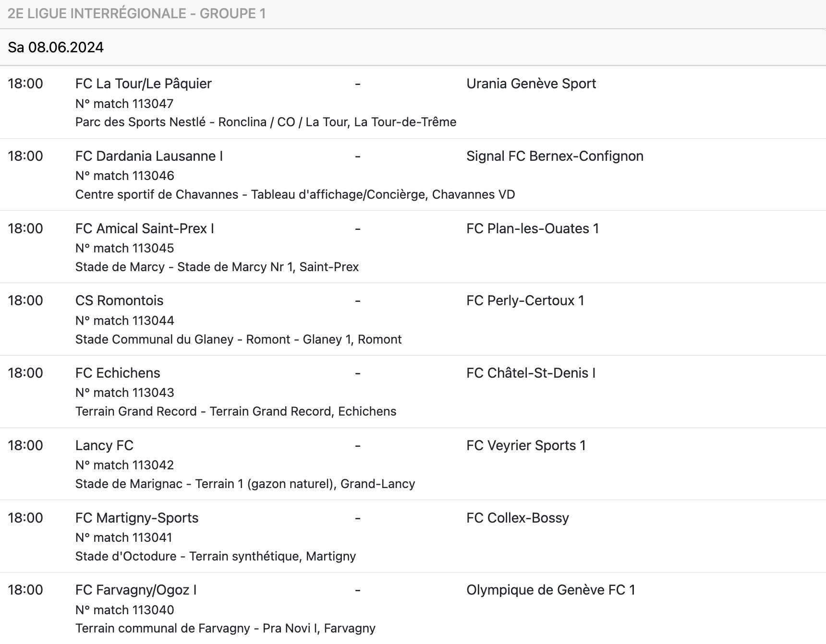This screenshot has height=644, width=826.
Task: Select FC Dardania Lausanne I home team
Action: pos(149,156)
